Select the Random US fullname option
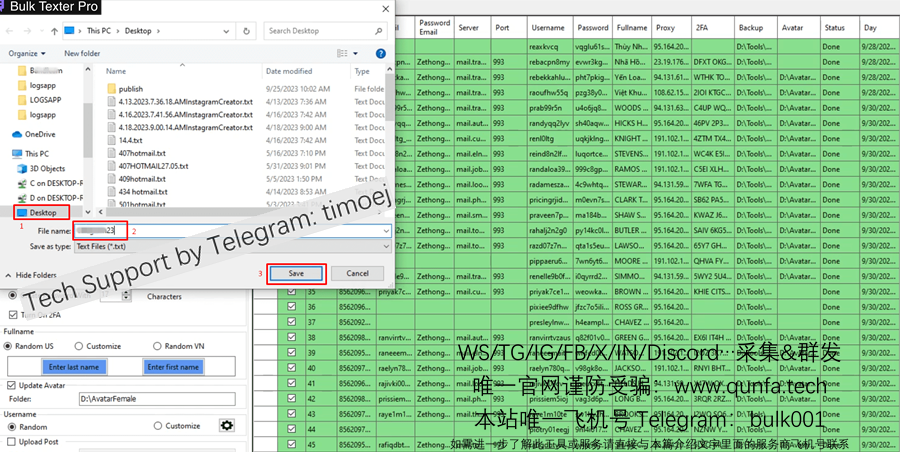The image size is (900, 452). tap(8, 346)
